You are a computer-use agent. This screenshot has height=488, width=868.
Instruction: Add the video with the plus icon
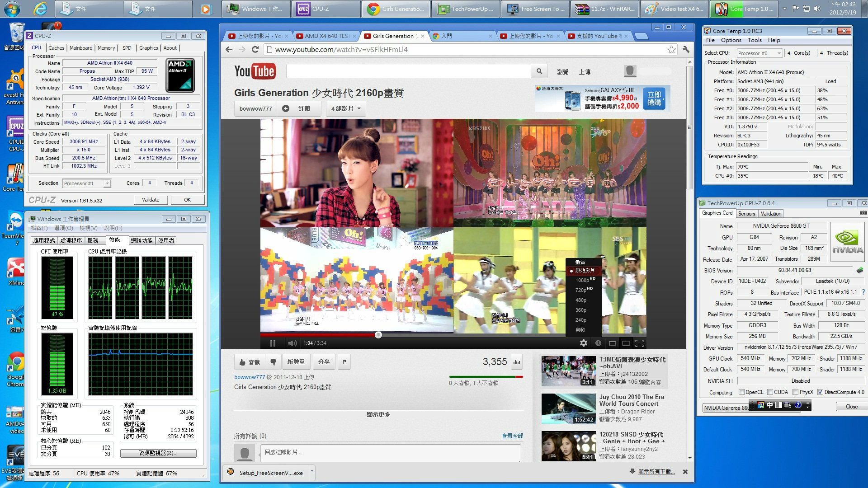[x=285, y=108]
